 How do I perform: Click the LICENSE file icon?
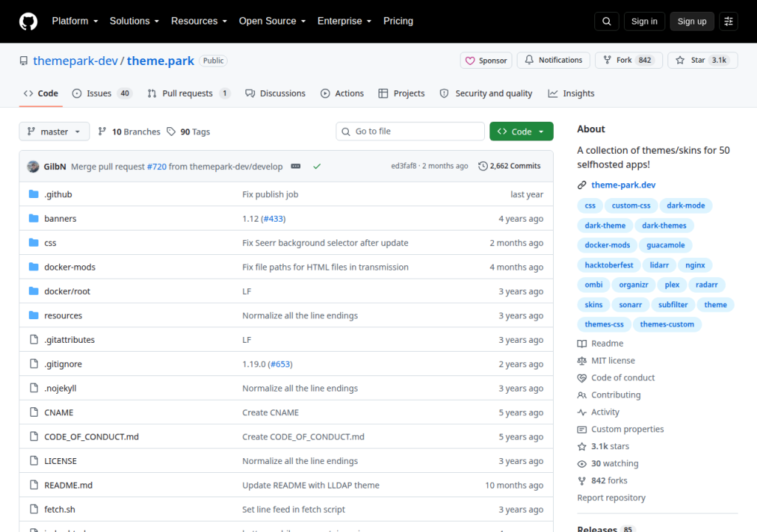click(33, 460)
